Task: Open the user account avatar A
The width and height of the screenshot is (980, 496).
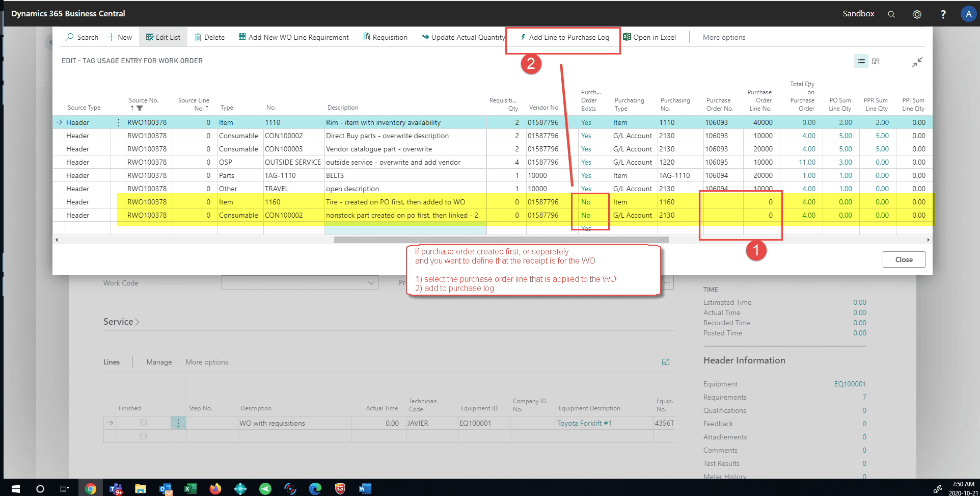Action: [x=968, y=14]
